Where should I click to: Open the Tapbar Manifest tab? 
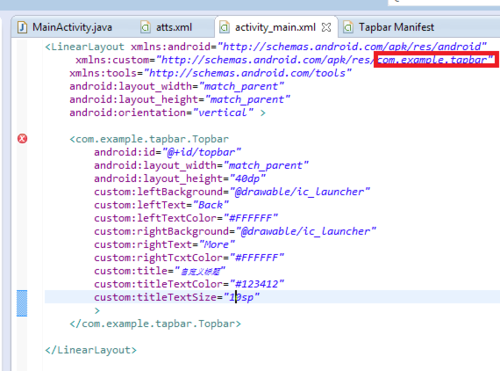[x=390, y=27]
